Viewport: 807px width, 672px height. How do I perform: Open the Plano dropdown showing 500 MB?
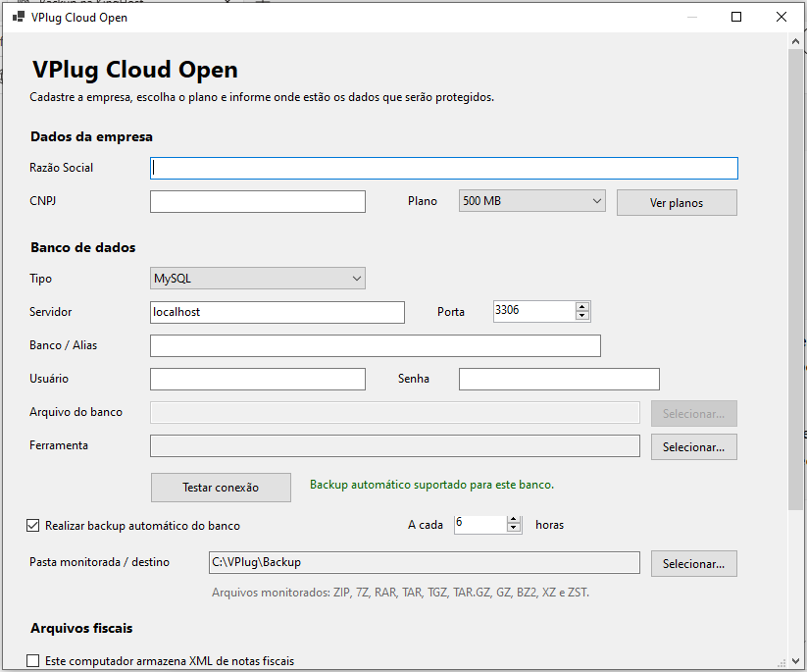pos(531,201)
